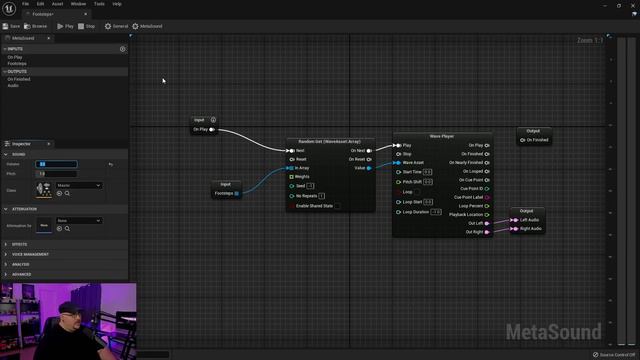Collapse the Inputs section
640x360 pixels.
(5, 49)
